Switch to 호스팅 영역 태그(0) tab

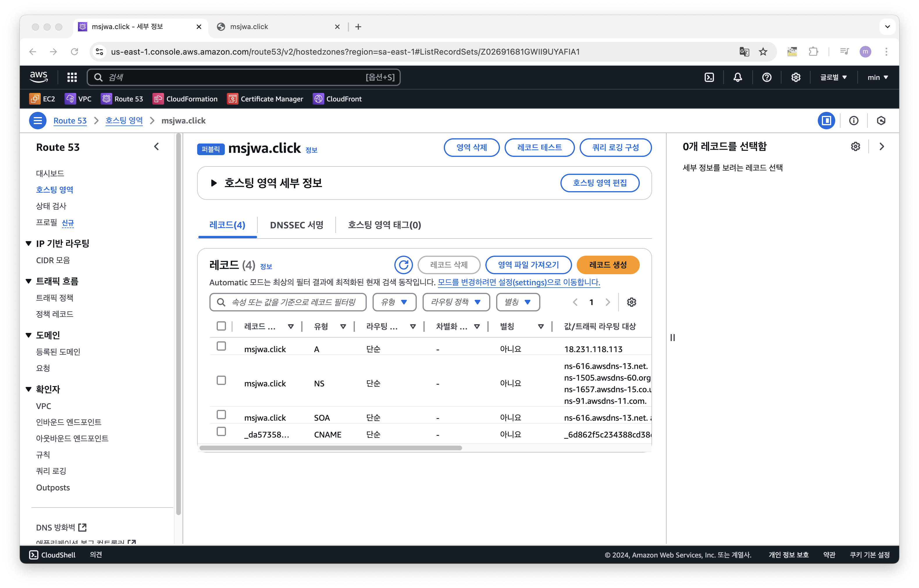pos(384,225)
